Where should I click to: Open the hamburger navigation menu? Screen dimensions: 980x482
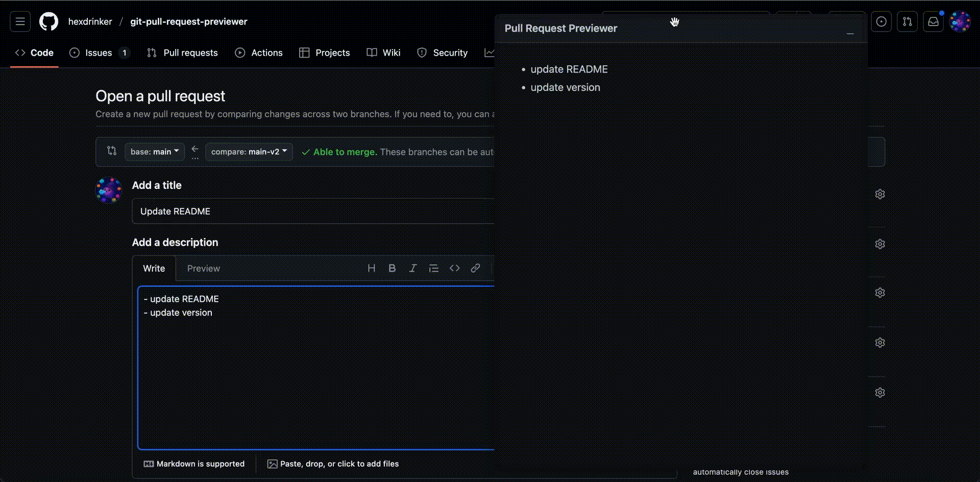(20, 21)
